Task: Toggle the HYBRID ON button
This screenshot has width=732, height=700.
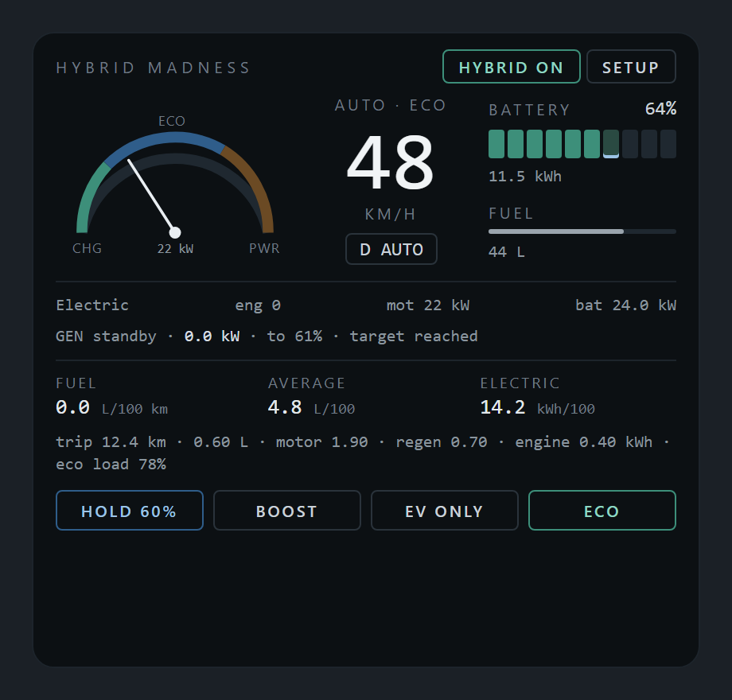Action: click(511, 67)
